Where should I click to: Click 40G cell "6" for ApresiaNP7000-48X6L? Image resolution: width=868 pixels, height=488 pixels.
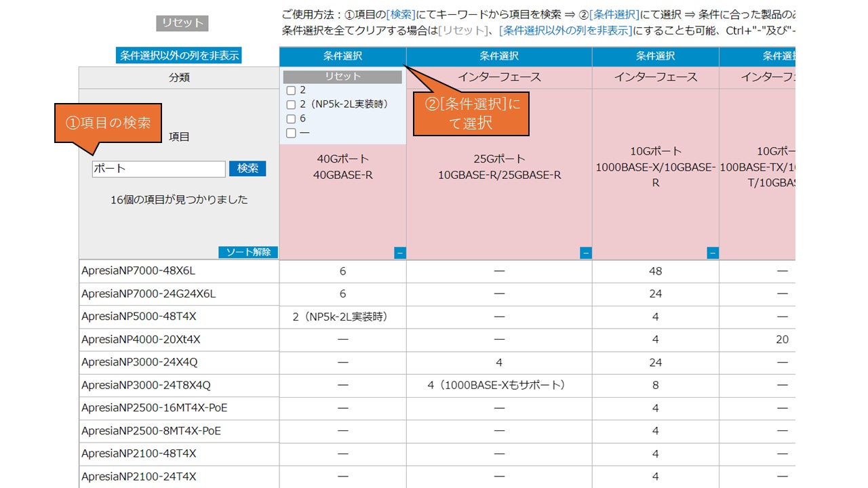(x=342, y=271)
